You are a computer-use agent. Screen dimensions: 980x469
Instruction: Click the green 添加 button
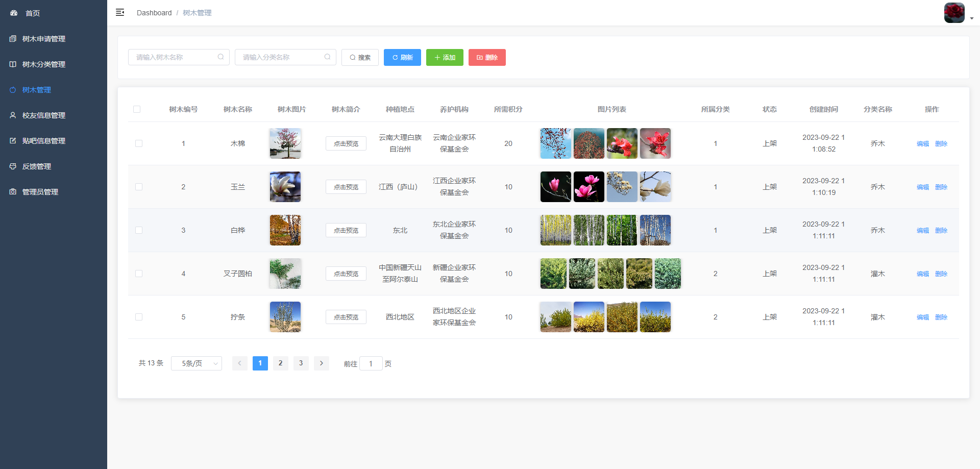pyautogui.click(x=445, y=58)
